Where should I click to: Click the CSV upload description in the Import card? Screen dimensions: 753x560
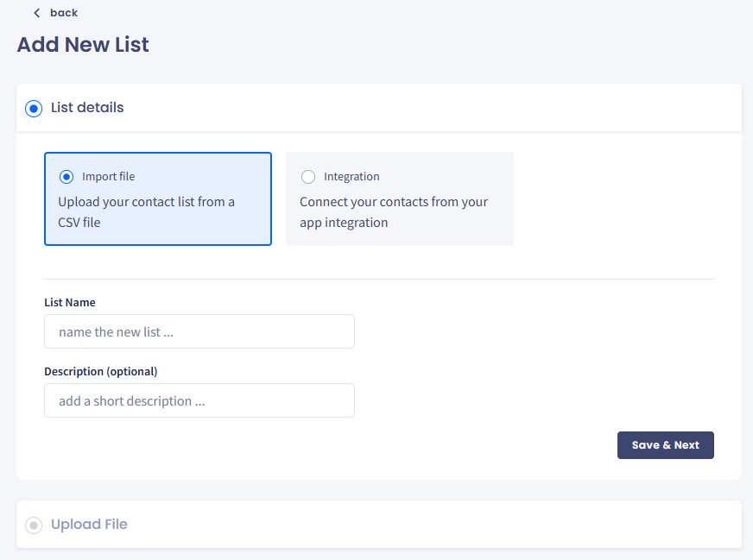[x=146, y=212]
